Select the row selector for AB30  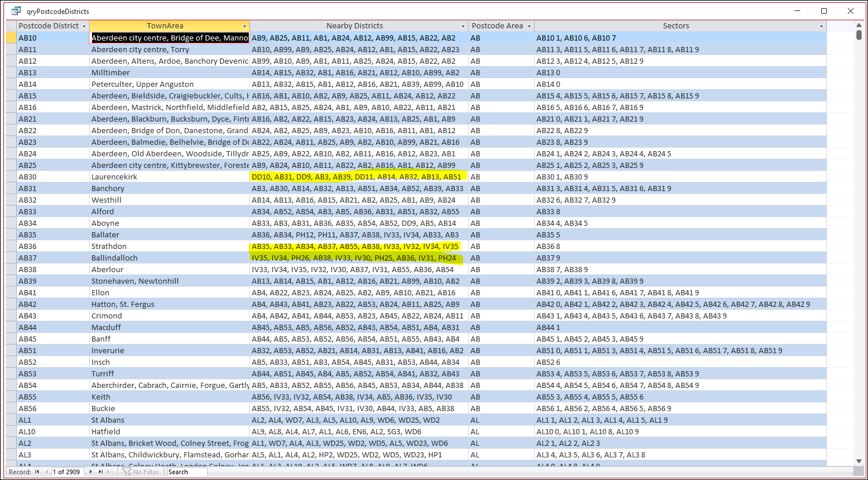point(11,177)
